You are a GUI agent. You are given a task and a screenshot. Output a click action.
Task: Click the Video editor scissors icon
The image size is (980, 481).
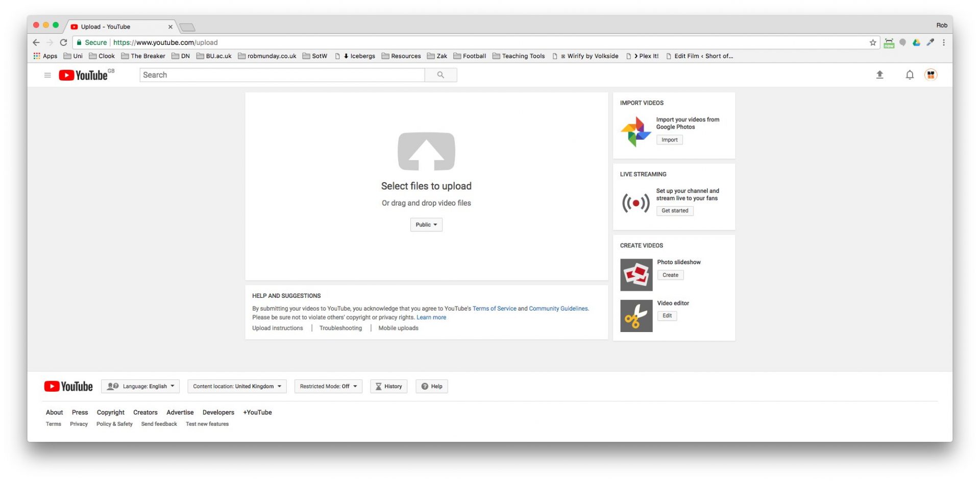point(636,316)
